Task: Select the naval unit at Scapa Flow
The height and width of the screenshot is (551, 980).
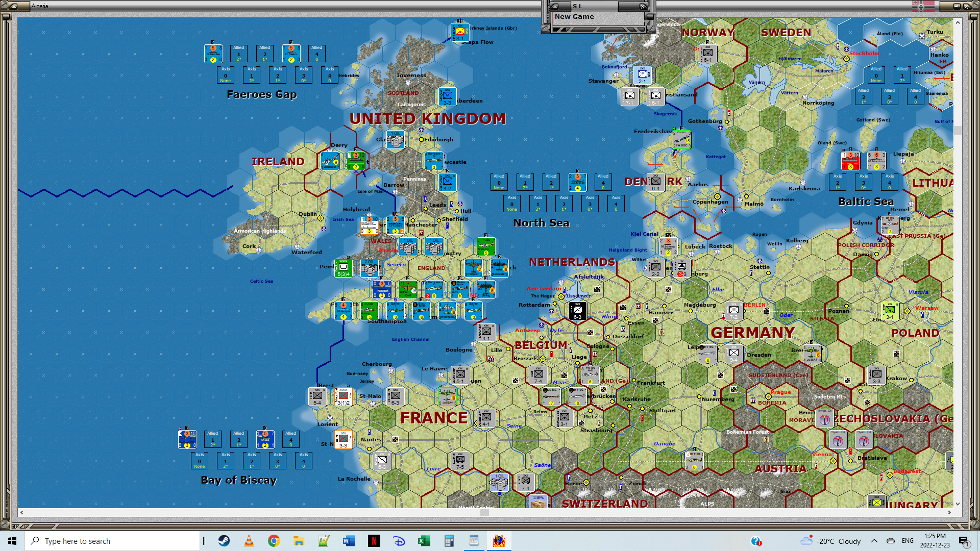Action: (460, 32)
